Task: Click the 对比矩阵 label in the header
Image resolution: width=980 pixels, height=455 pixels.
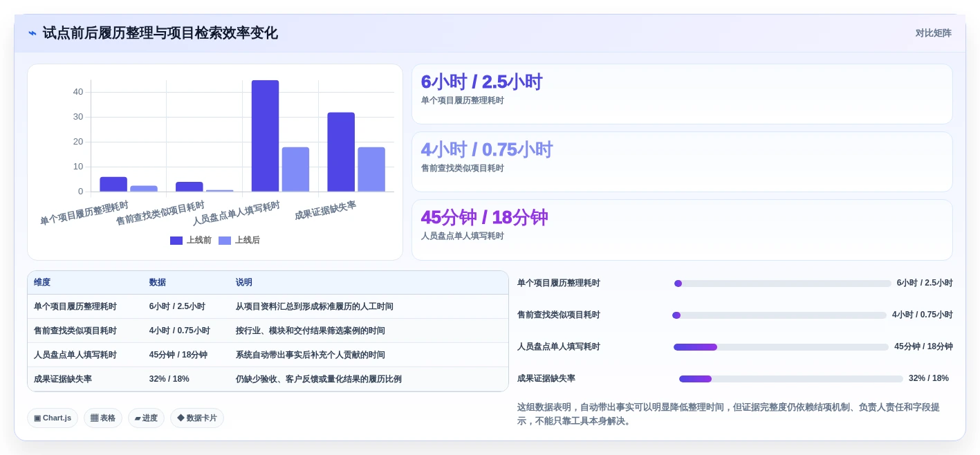Action: [933, 33]
